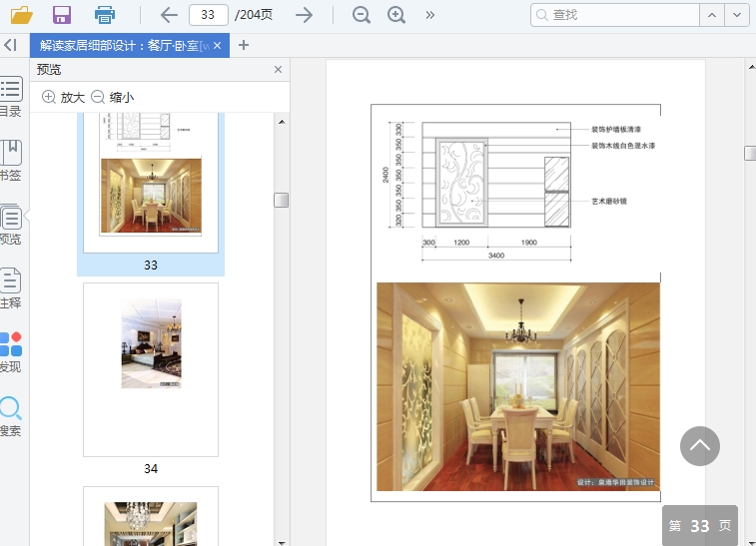The height and width of the screenshot is (546, 756).
Task: Click the open file folder icon
Action: coord(21,15)
